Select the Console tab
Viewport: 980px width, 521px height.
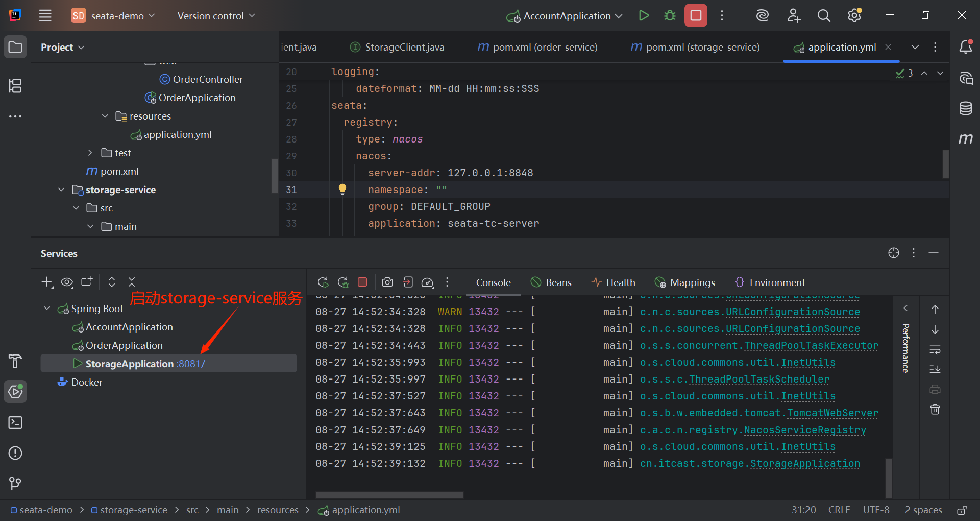tap(493, 282)
